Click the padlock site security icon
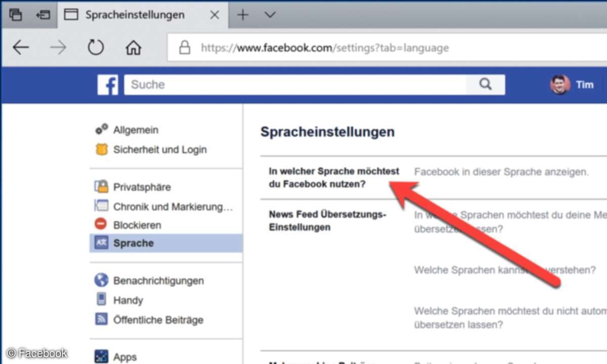This screenshot has height=364, width=607. tap(185, 48)
